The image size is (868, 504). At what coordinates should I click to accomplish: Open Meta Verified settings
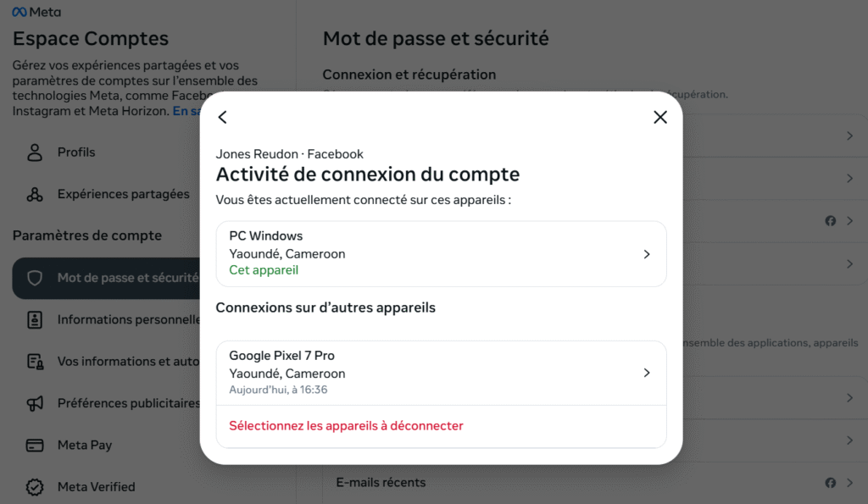[97, 487]
